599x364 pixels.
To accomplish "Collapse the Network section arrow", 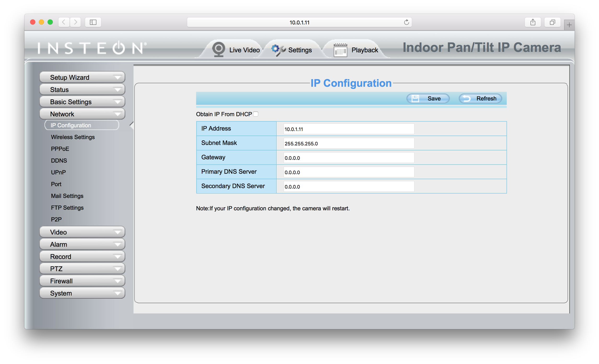I will [x=117, y=114].
